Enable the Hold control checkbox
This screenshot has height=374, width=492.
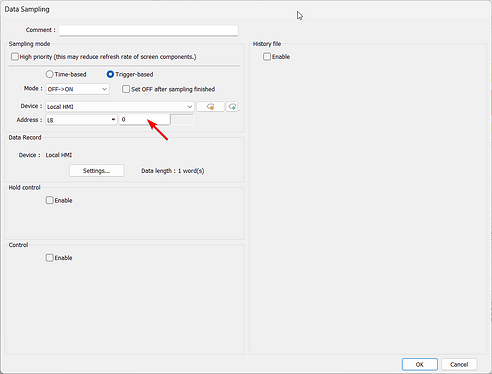point(49,200)
